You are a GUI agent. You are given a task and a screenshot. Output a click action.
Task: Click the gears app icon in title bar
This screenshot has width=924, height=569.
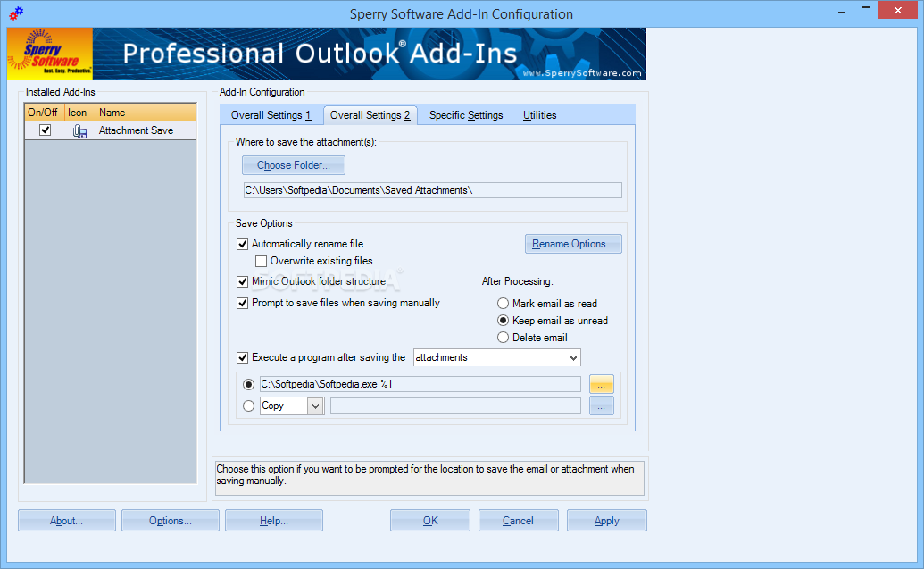(16, 13)
